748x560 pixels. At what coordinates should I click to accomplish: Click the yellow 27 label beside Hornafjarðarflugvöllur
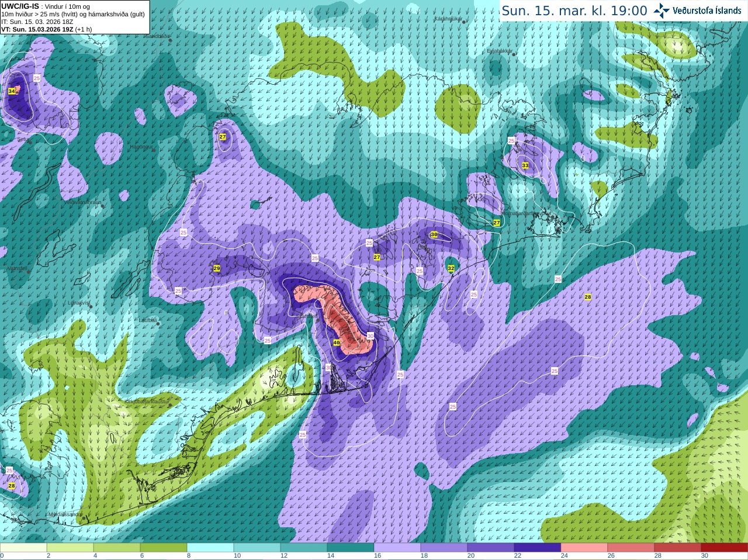[497, 223]
